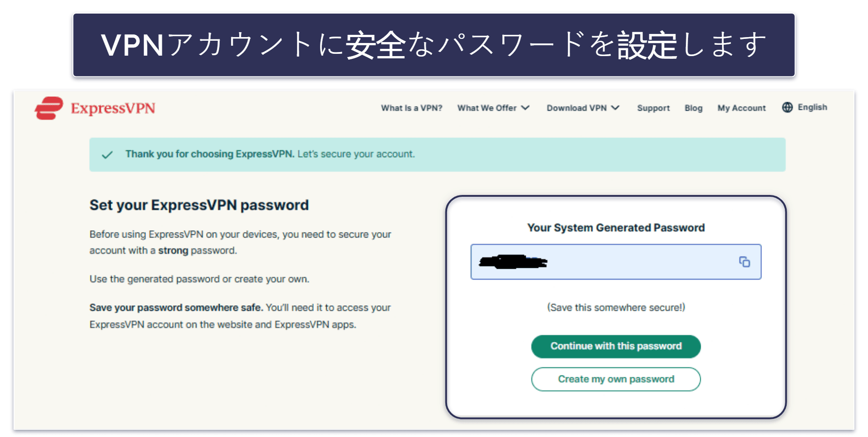Viewport: 868px width, 437px height.
Task: Click the Save this somewhere secure note
Action: coord(616,308)
